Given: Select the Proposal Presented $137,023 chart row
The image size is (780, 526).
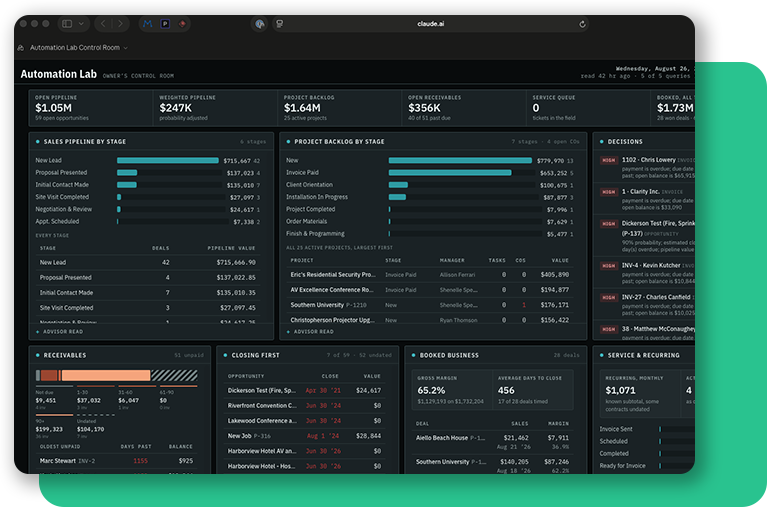Looking at the screenshot, I should point(148,173).
